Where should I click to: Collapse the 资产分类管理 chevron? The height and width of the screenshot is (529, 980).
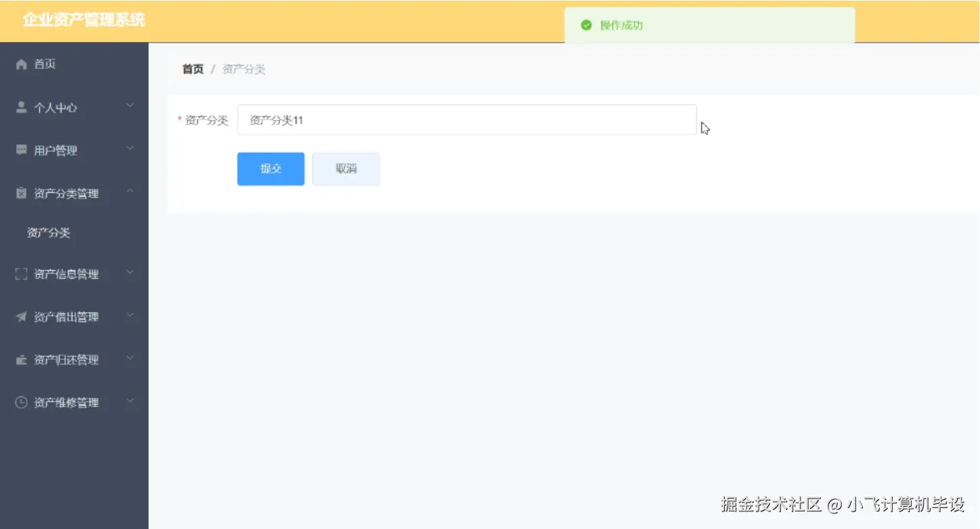tap(131, 192)
